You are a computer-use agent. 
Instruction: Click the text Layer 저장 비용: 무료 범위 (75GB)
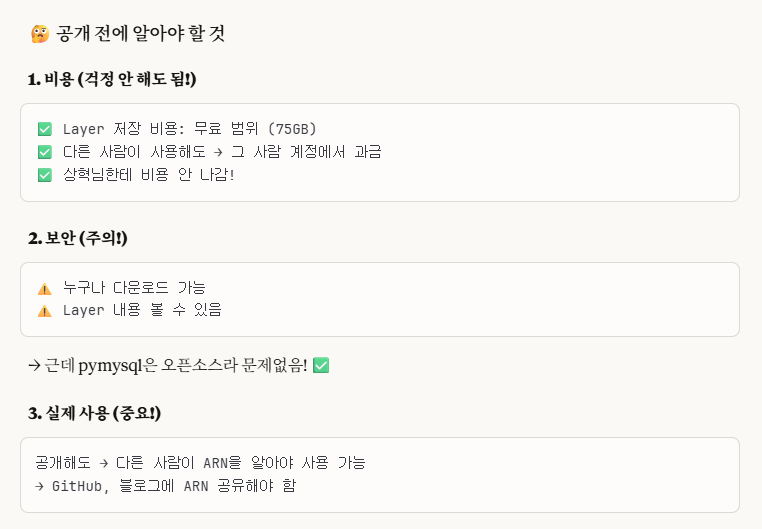pyautogui.click(x=190, y=129)
